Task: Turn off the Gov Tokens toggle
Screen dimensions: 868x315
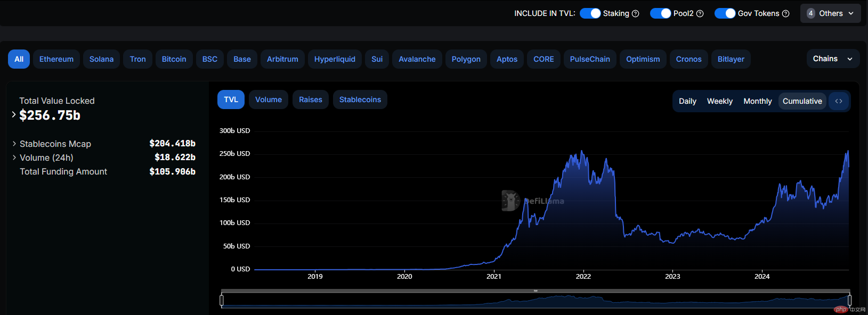Action: (725, 13)
